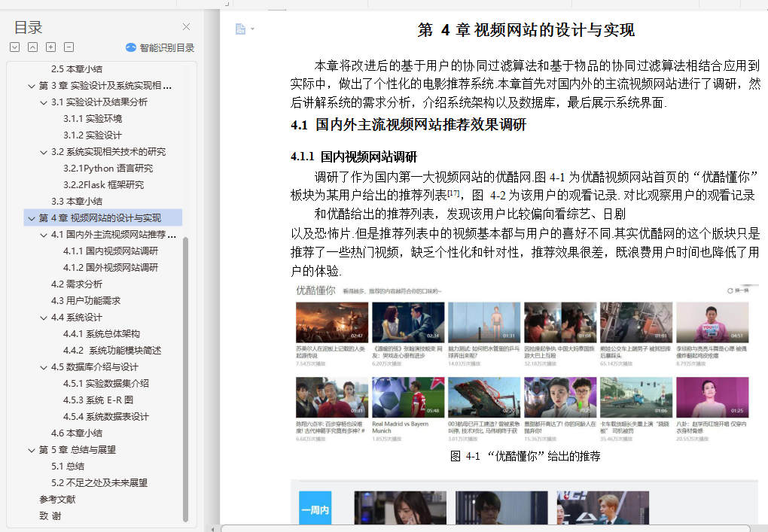Go to 2.5 本章小结 in outline
Viewport: 768px width, 532px height.
76,69
